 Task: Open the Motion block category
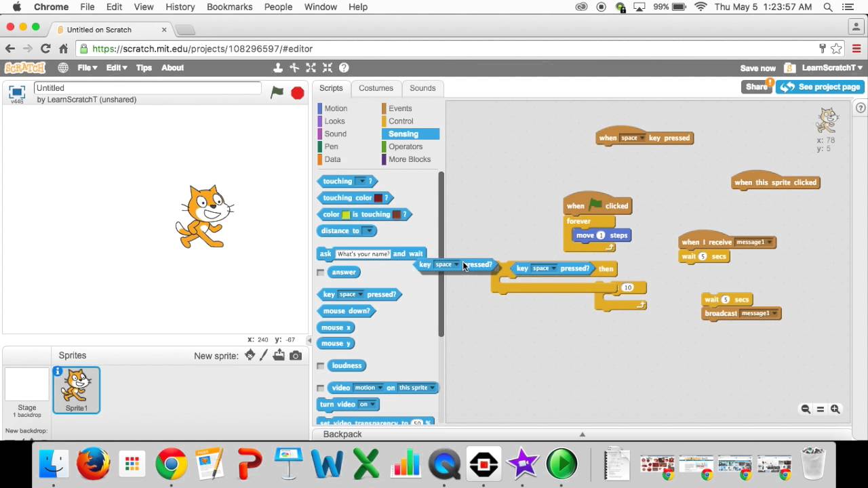point(336,108)
